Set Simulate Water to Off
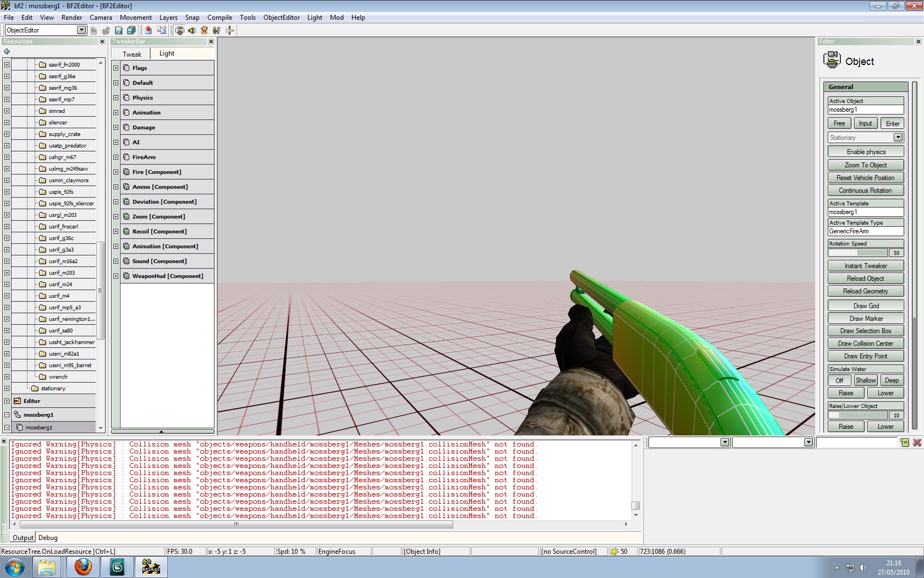This screenshot has height=578, width=924. 839,380
